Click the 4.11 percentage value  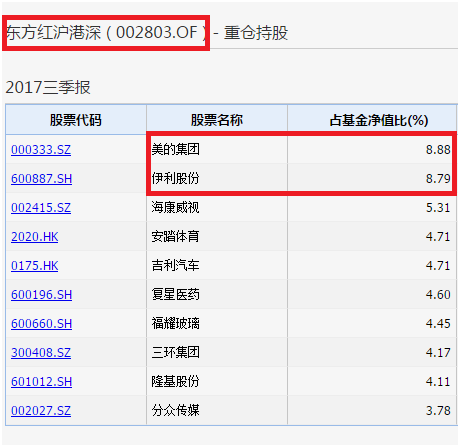(438, 382)
